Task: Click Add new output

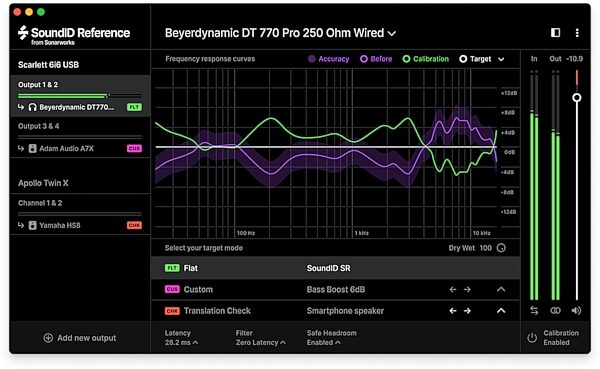Action: coord(80,338)
